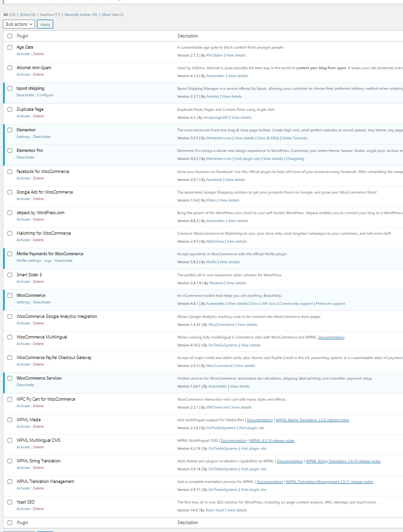
Task: Select the Mailchimp for WooCommerce checkbox
Action: tap(10, 233)
